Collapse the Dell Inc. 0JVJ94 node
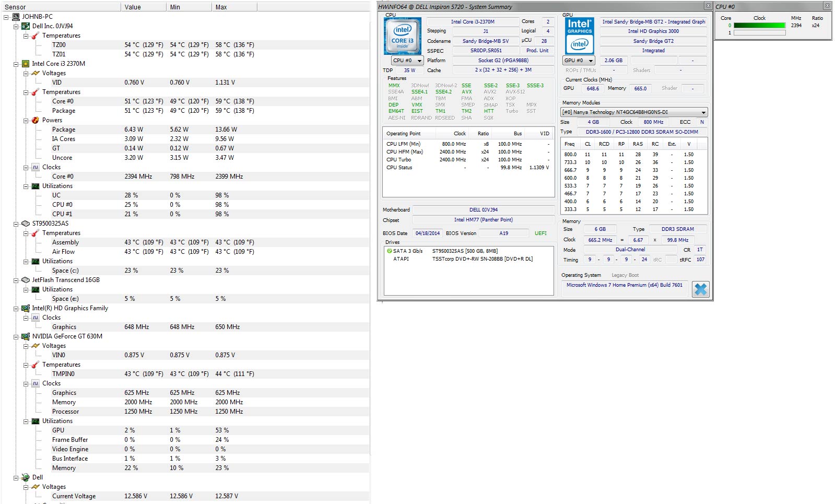 [16, 26]
